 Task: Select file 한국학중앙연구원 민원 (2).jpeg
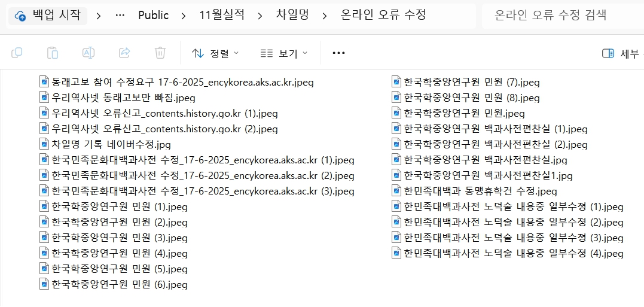coord(114,223)
